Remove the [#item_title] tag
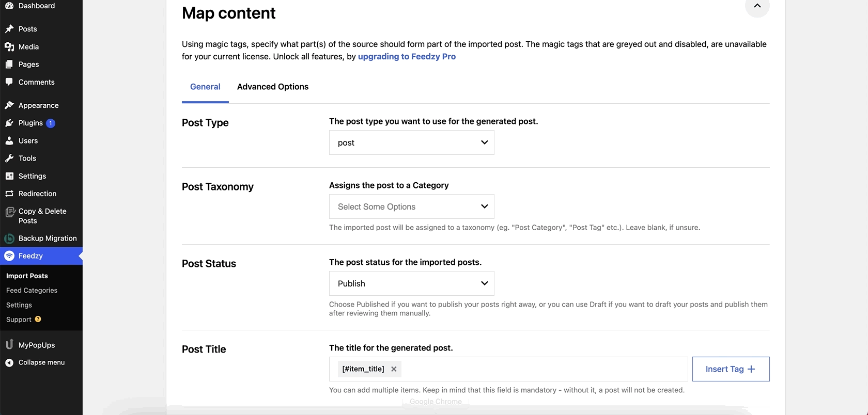This screenshot has height=415, width=868. coord(394,369)
